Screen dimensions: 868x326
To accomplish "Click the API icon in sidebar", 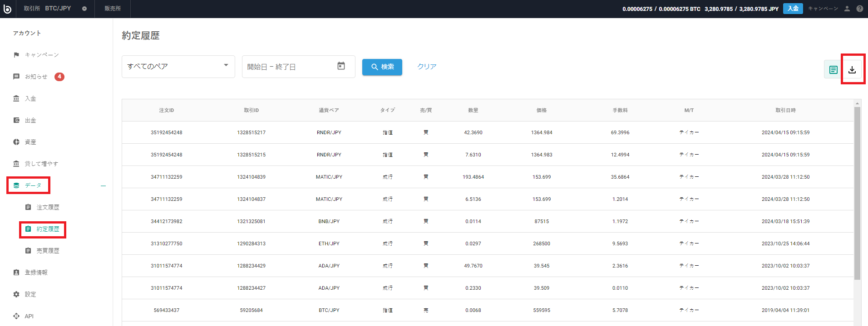I will coord(16,316).
